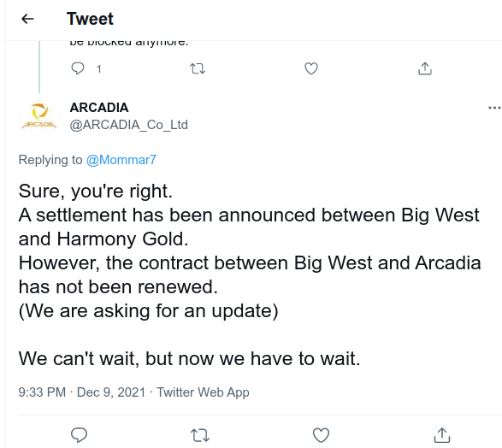Open @Mommar7 profile link

click(x=121, y=160)
